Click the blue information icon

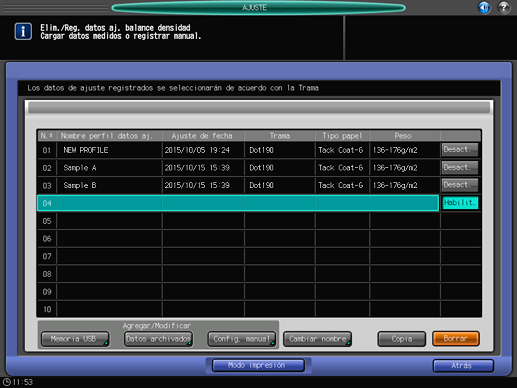coord(23,32)
